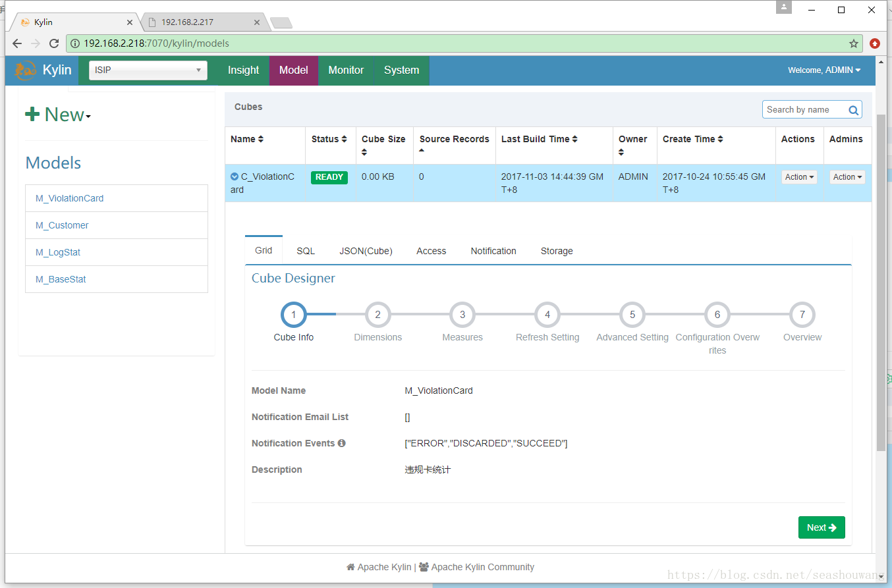Click the green plus New icon
Viewport: 892px width, 588px height.
tap(32, 115)
